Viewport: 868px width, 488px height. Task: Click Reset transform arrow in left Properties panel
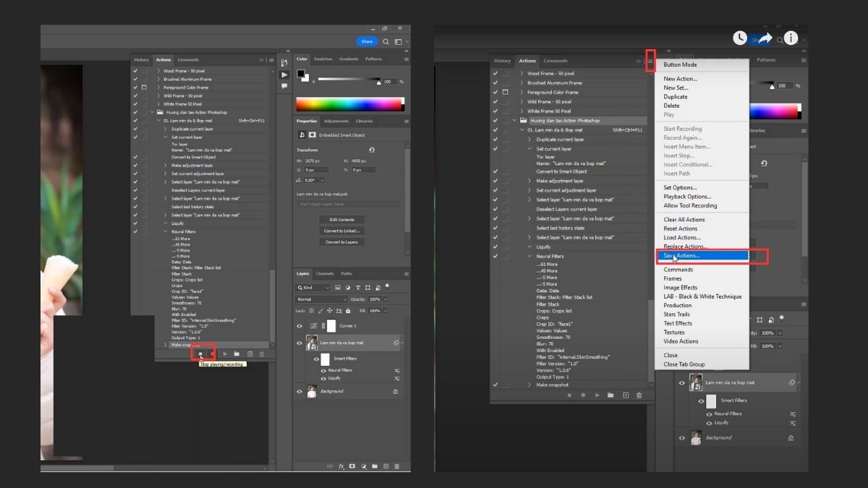point(371,150)
